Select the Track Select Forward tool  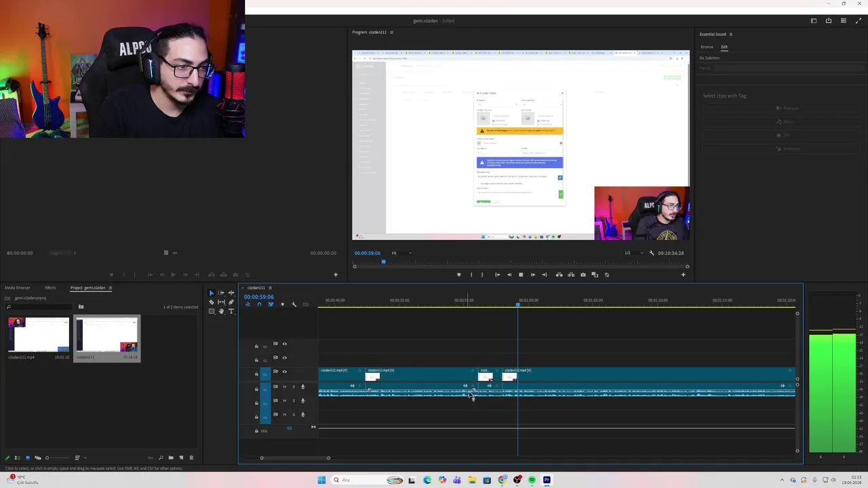point(221,293)
